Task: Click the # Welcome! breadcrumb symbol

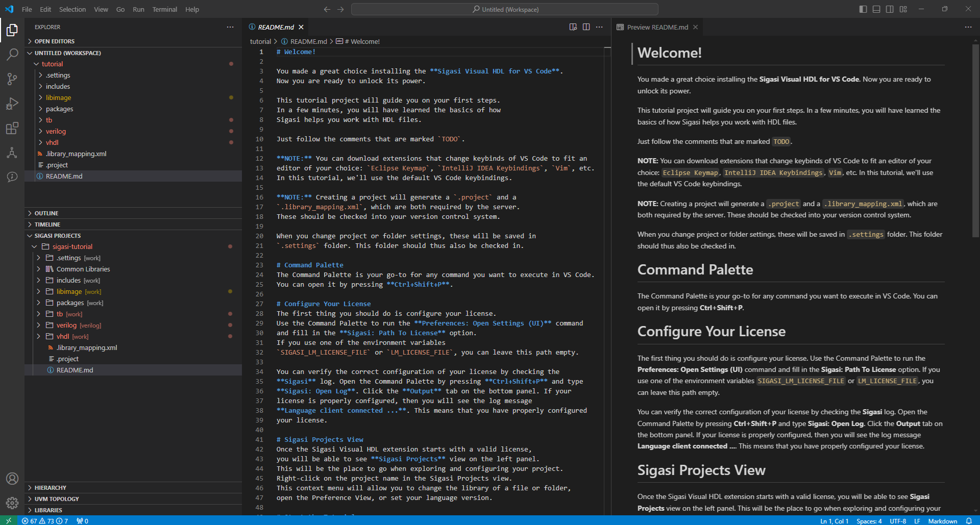Action: (x=358, y=41)
